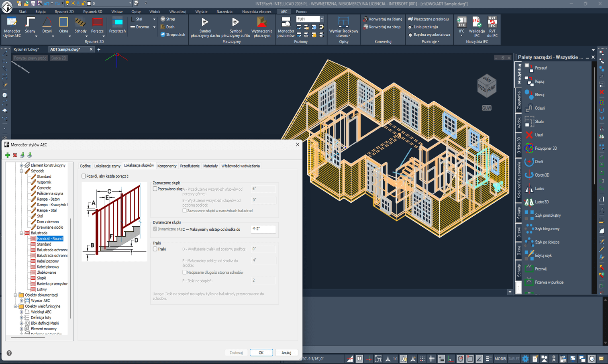608x364 pixels.
Task: Click the Zastosuj button
Action: [x=236, y=352]
